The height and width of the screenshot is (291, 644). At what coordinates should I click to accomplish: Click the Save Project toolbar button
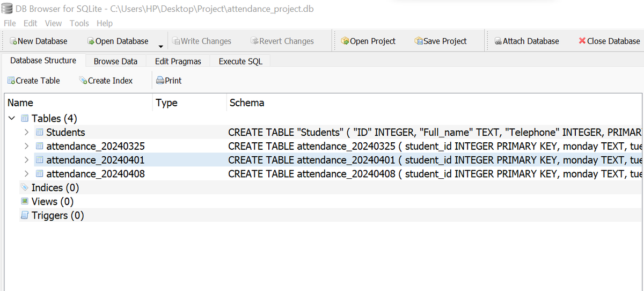441,41
